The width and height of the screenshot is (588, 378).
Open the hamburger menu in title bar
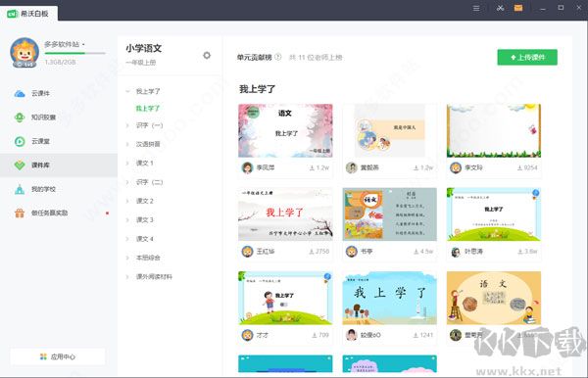tap(476, 8)
